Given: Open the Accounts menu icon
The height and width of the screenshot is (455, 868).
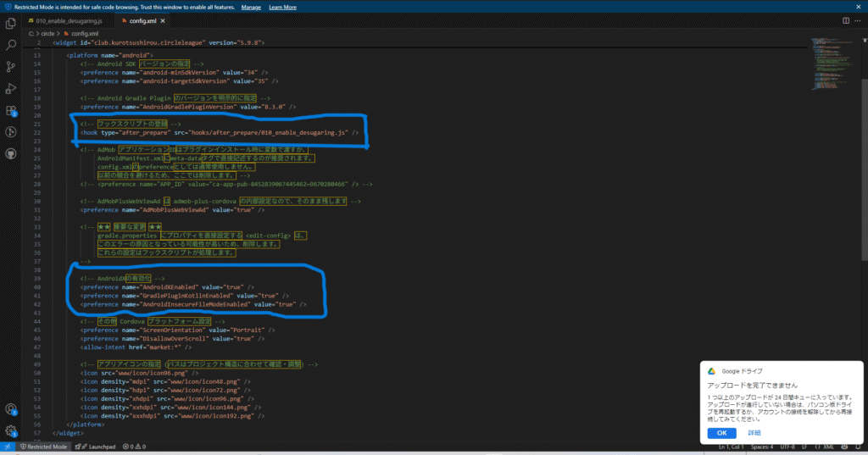Looking at the screenshot, I should [10, 409].
